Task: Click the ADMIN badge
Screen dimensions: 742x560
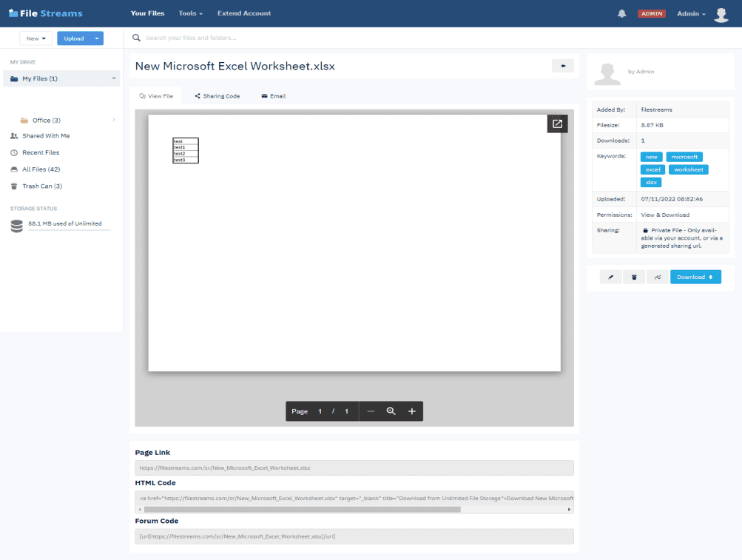Action: point(652,14)
